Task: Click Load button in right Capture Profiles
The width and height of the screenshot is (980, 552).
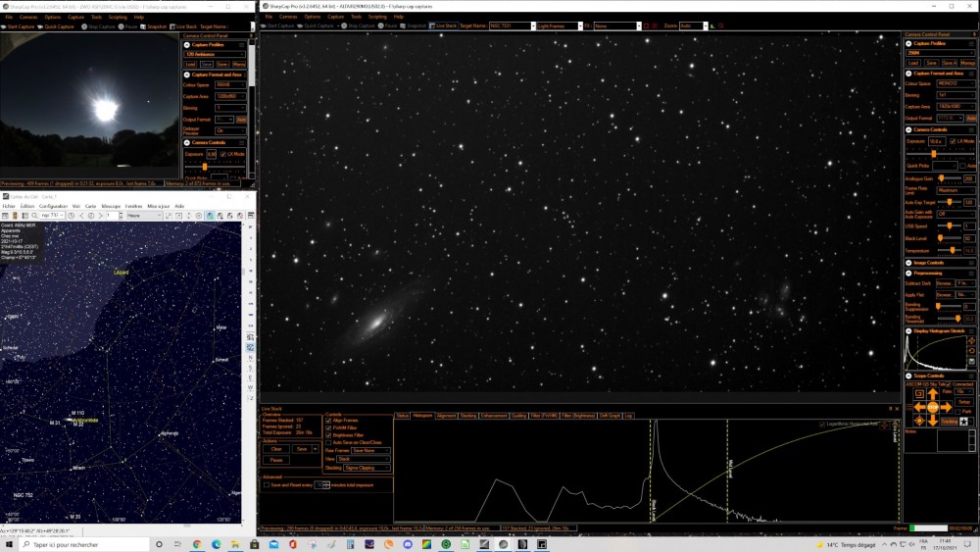Action: 913,63
